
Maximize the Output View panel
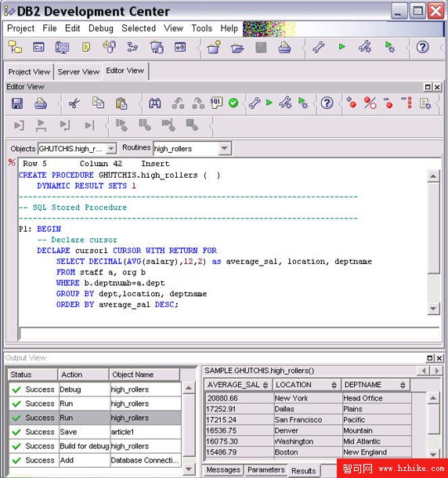point(430,358)
